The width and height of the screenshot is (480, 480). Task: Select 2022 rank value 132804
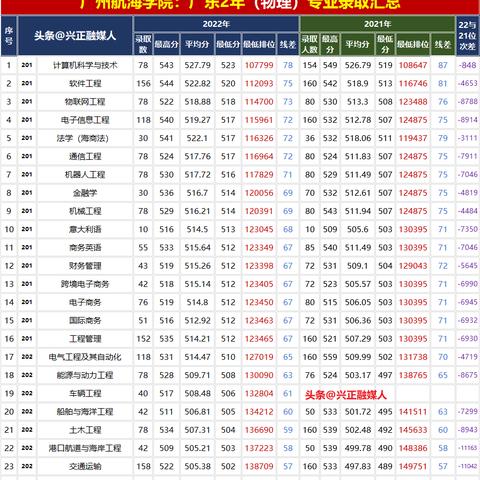click(x=259, y=393)
